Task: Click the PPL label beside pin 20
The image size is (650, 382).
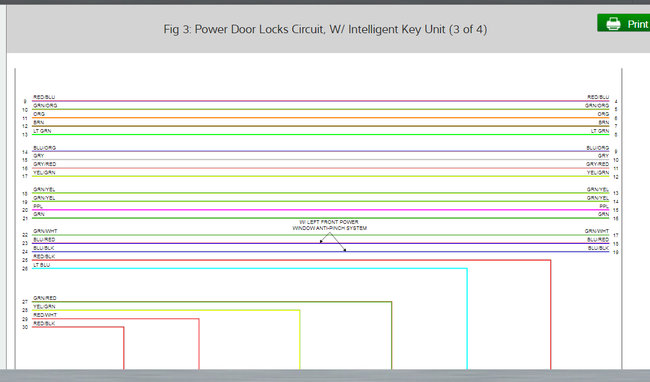Action: click(38, 206)
